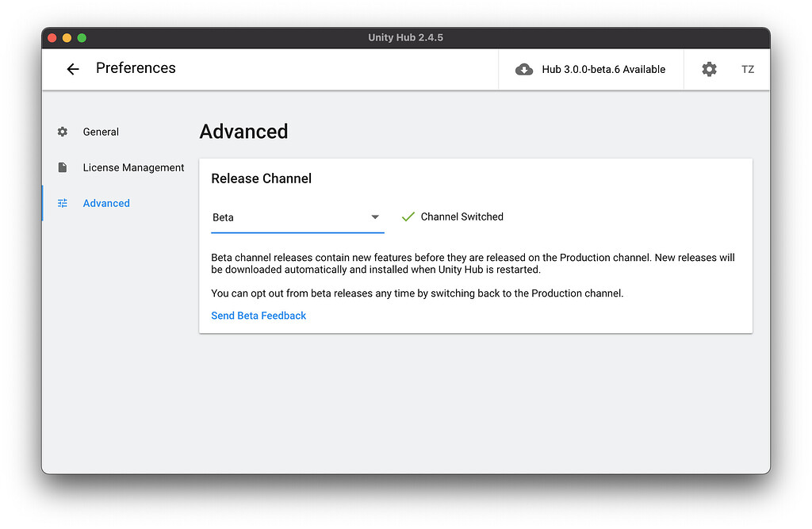Click the back arrow icon
This screenshot has height=529, width=812.
point(73,69)
